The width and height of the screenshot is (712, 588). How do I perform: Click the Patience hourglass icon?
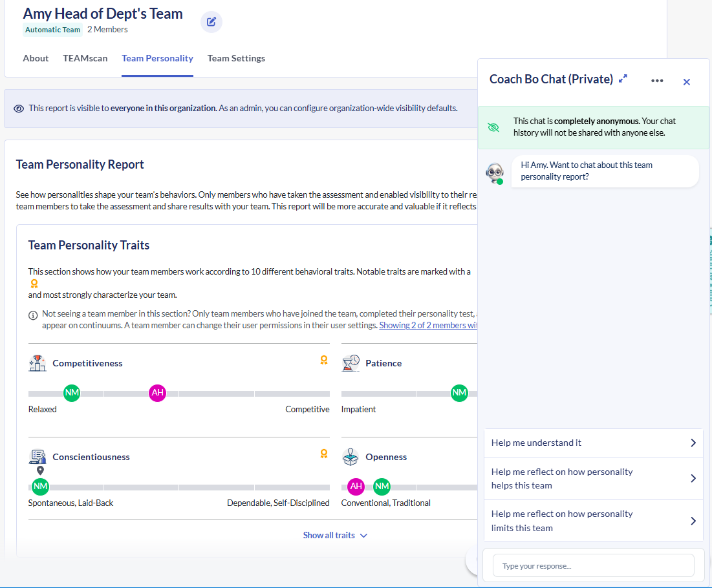[351, 363]
